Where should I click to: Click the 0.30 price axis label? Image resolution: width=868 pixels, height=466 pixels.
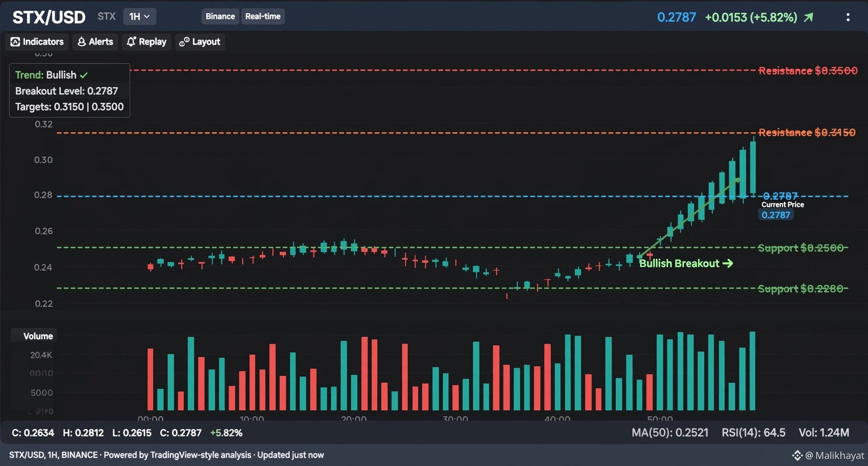43,160
